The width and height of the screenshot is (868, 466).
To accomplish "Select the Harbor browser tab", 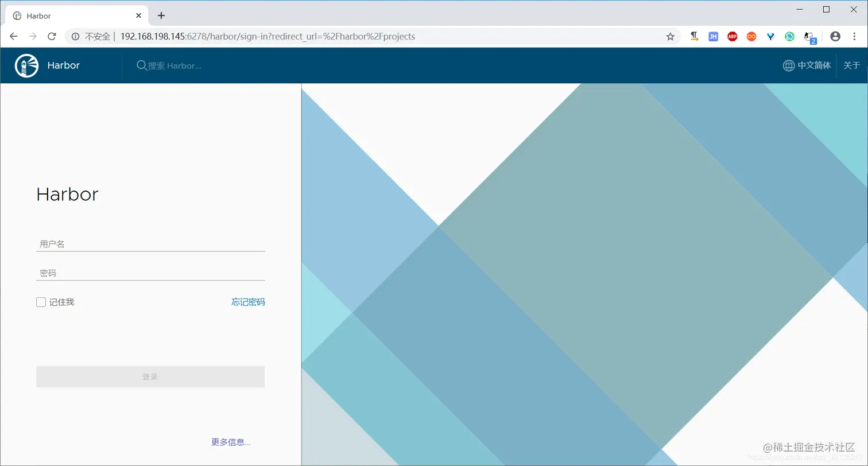I will click(76, 15).
